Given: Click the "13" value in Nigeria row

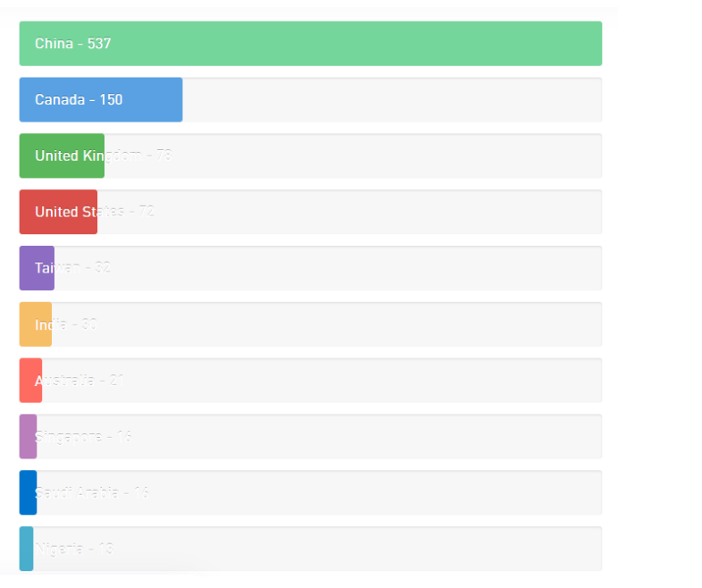Looking at the screenshot, I should 105,549.
